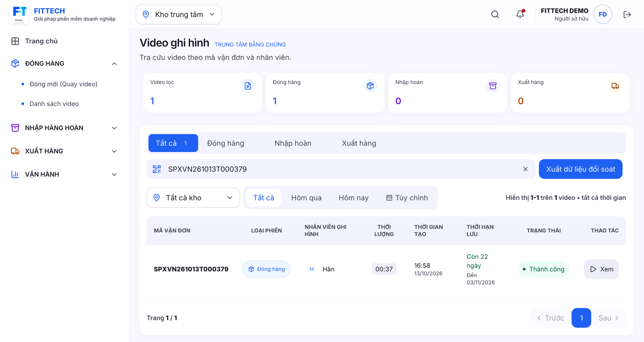Filter videos by Hôm nay

click(x=354, y=198)
